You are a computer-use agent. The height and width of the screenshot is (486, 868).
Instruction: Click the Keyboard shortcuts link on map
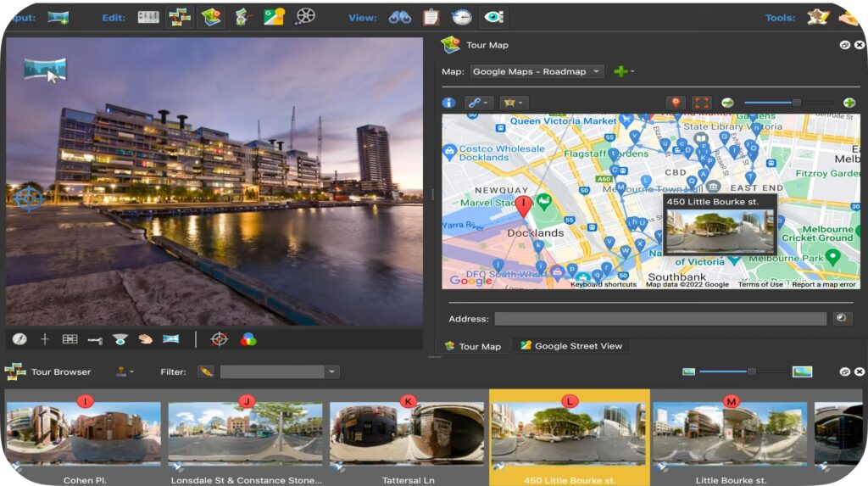pyautogui.click(x=604, y=285)
